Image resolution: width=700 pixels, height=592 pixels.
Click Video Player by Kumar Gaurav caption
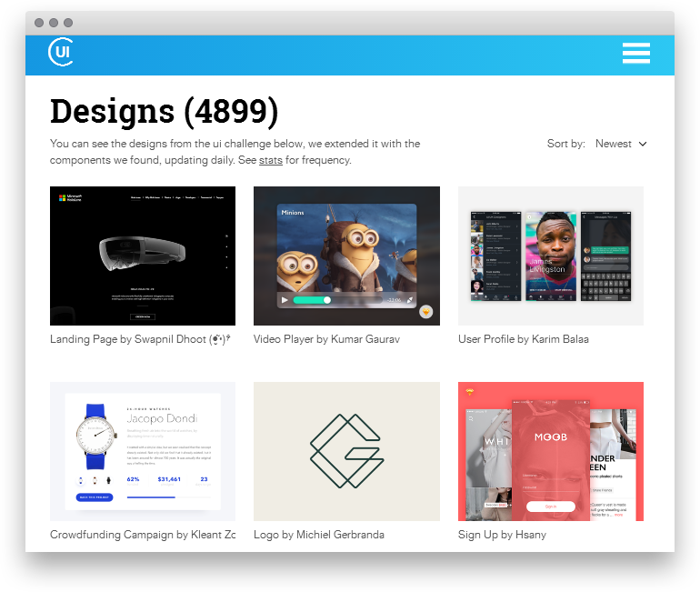tap(326, 339)
